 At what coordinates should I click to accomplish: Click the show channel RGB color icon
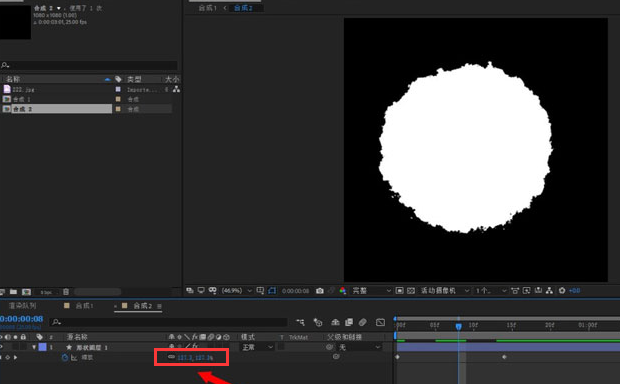[x=342, y=291]
